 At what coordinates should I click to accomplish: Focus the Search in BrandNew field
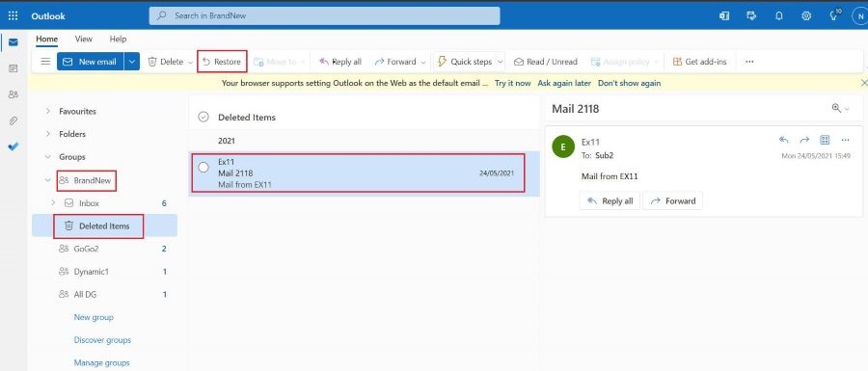coord(324,15)
